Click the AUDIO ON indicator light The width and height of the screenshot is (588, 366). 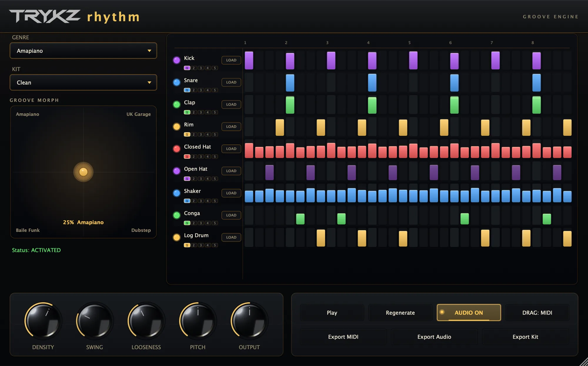[442, 312]
